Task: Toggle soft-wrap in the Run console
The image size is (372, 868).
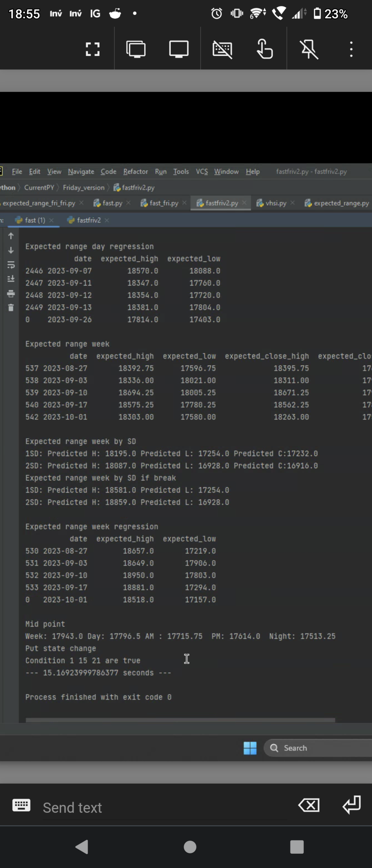Action: (11, 265)
